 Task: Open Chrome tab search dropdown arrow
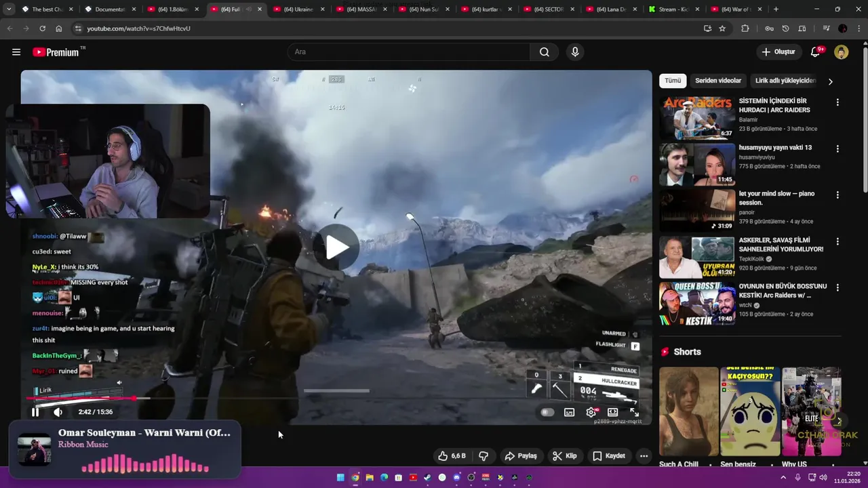click(x=8, y=9)
